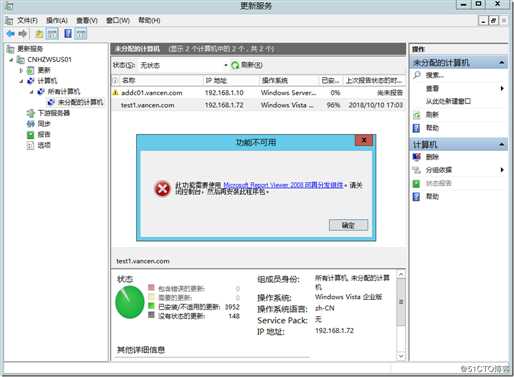Open the 分组依据 submenu arrow
The width and height of the screenshot is (514, 377).
tap(502, 170)
